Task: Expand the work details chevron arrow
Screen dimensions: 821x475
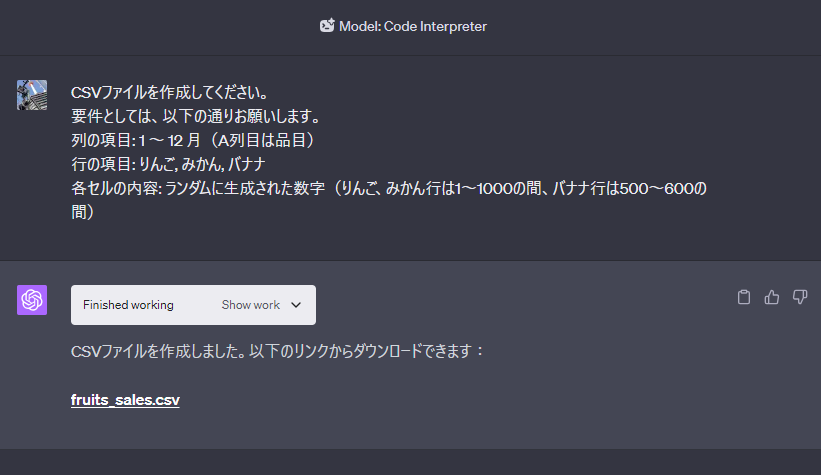Action: tap(296, 305)
